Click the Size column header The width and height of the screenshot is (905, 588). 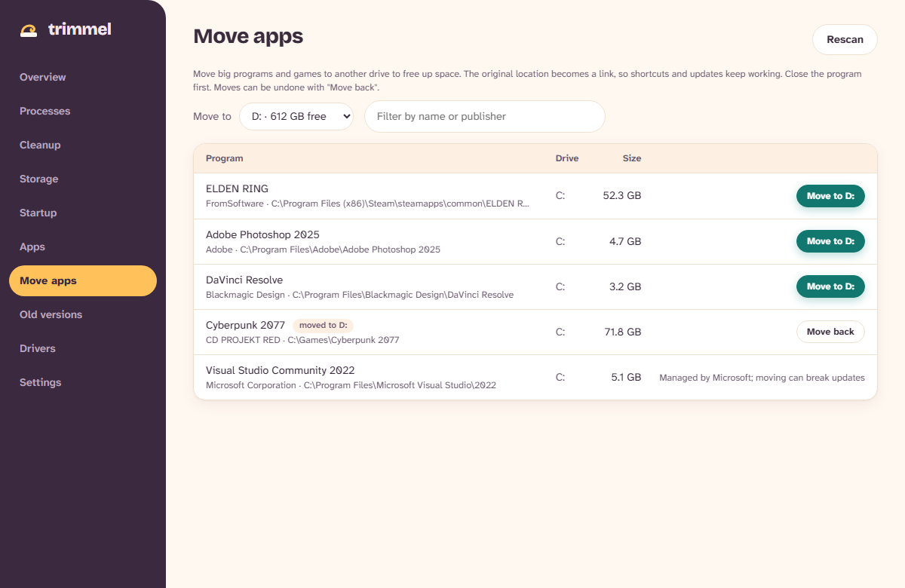click(x=632, y=158)
